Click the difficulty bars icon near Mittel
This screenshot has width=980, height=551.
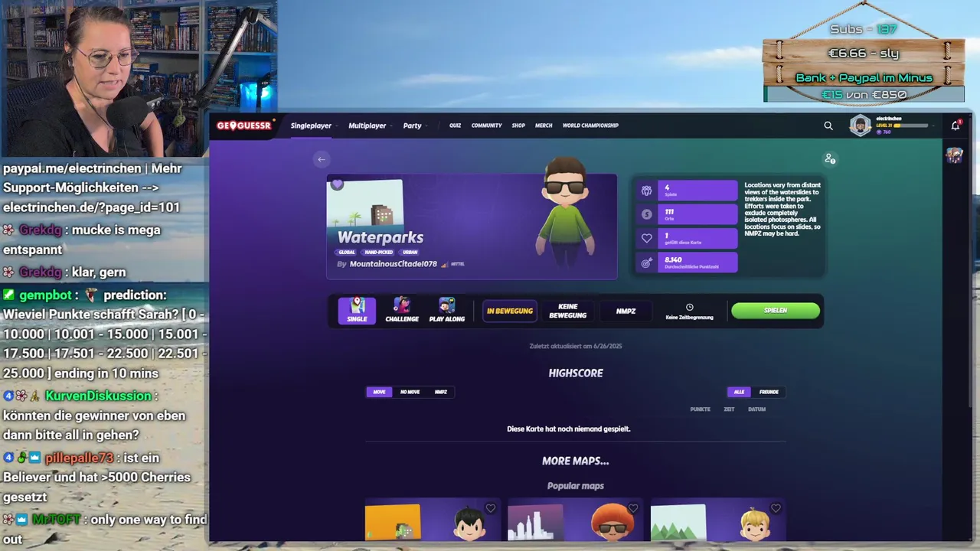[x=444, y=264]
